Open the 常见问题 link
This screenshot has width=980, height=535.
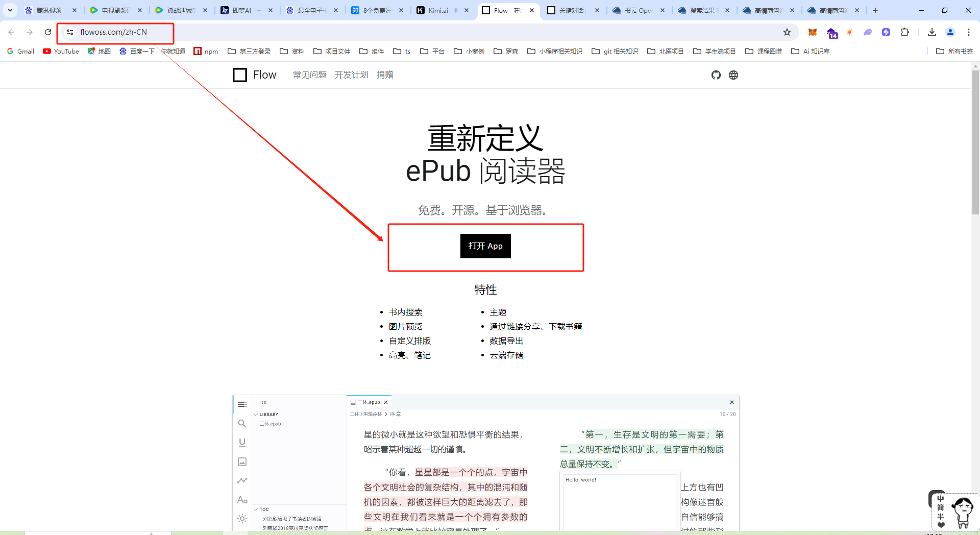point(309,75)
